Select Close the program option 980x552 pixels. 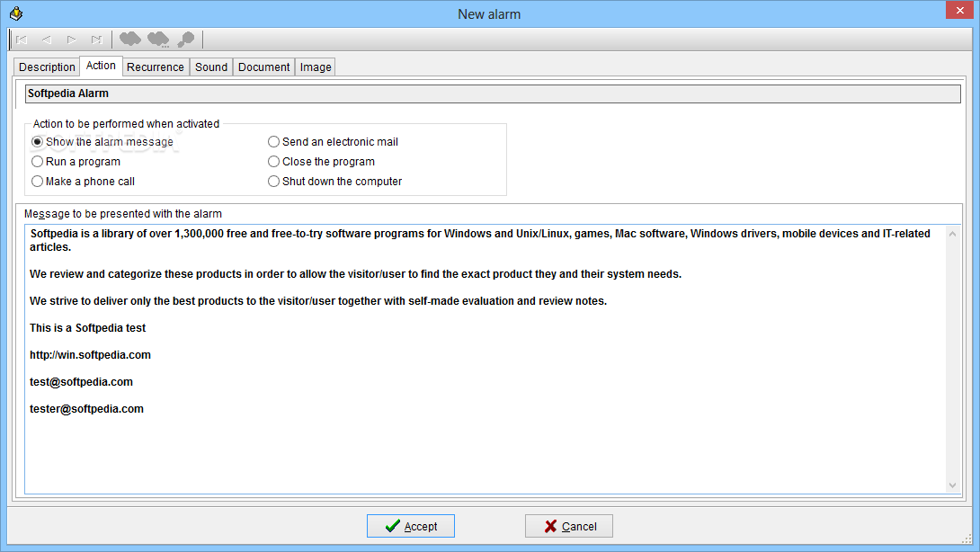[321, 161]
